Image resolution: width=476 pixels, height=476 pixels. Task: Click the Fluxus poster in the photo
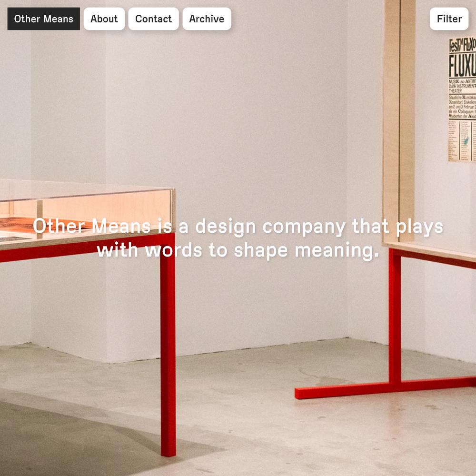click(462, 99)
